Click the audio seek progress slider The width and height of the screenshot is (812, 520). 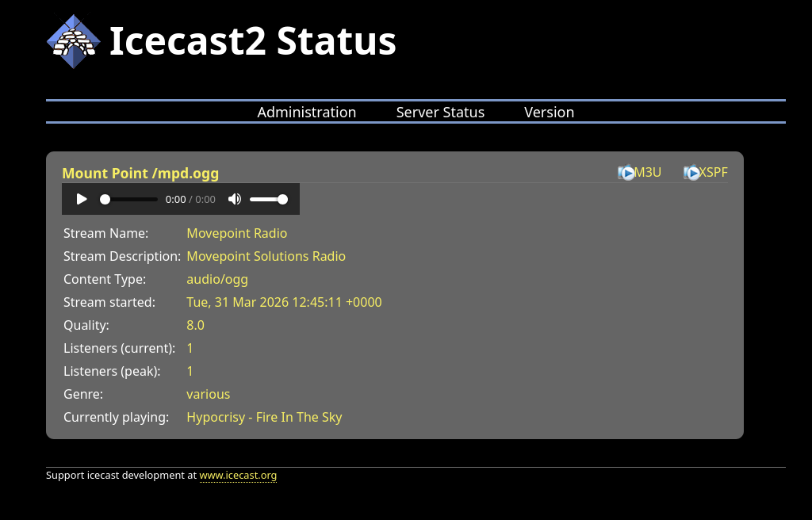pos(129,200)
